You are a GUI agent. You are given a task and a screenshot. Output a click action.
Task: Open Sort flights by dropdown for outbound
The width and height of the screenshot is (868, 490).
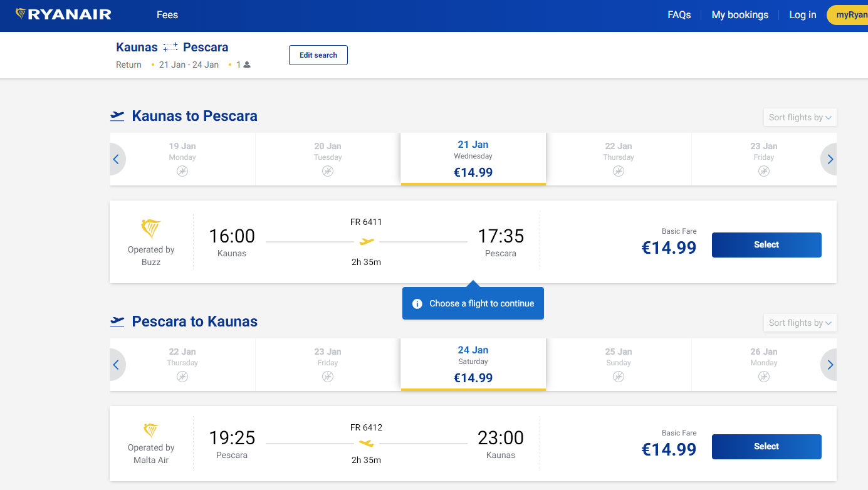coord(800,117)
